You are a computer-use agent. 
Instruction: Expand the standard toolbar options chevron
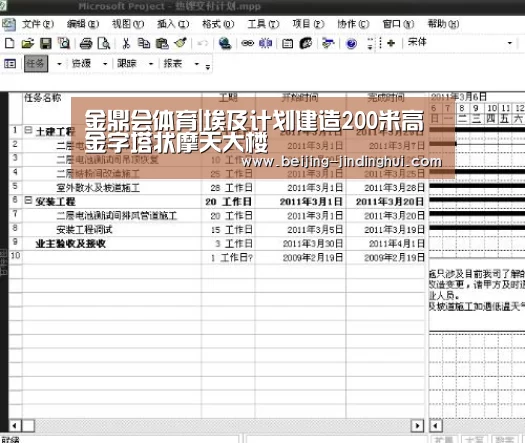click(x=370, y=43)
